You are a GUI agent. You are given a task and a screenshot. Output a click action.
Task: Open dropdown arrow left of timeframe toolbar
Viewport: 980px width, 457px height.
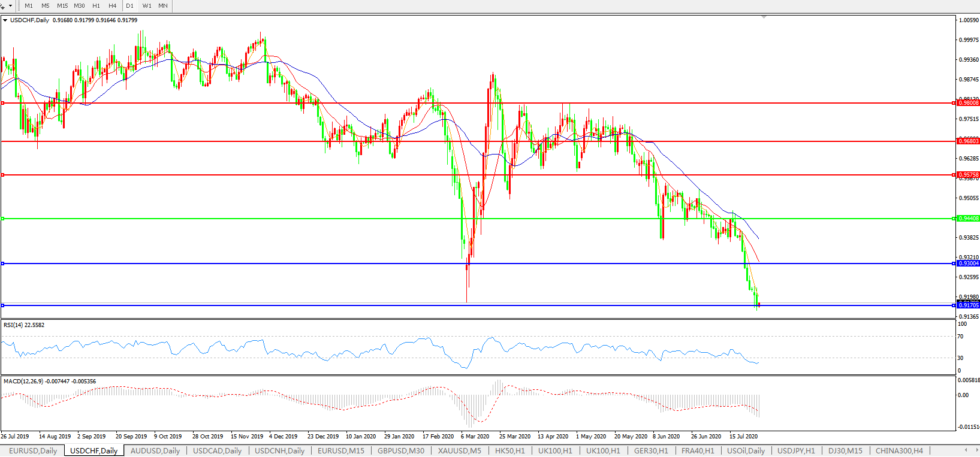(x=10, y=6)
